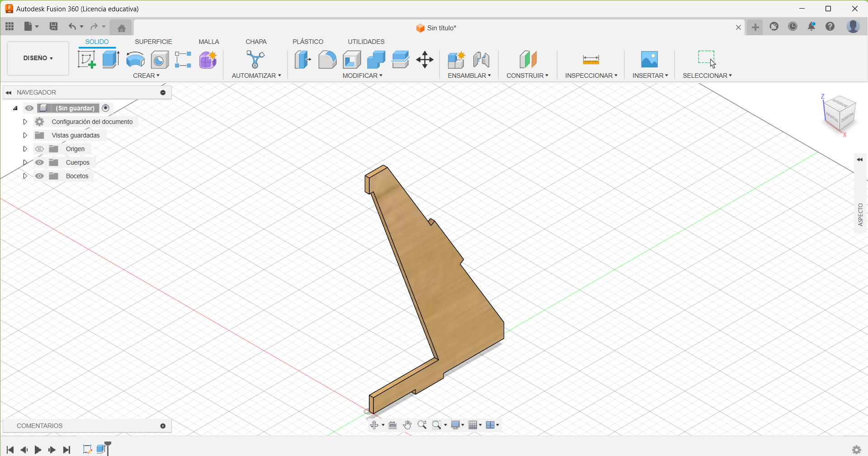Hide the Bocetos folder
The height and width of the screenshot is (456, 868).
[39, 176]
